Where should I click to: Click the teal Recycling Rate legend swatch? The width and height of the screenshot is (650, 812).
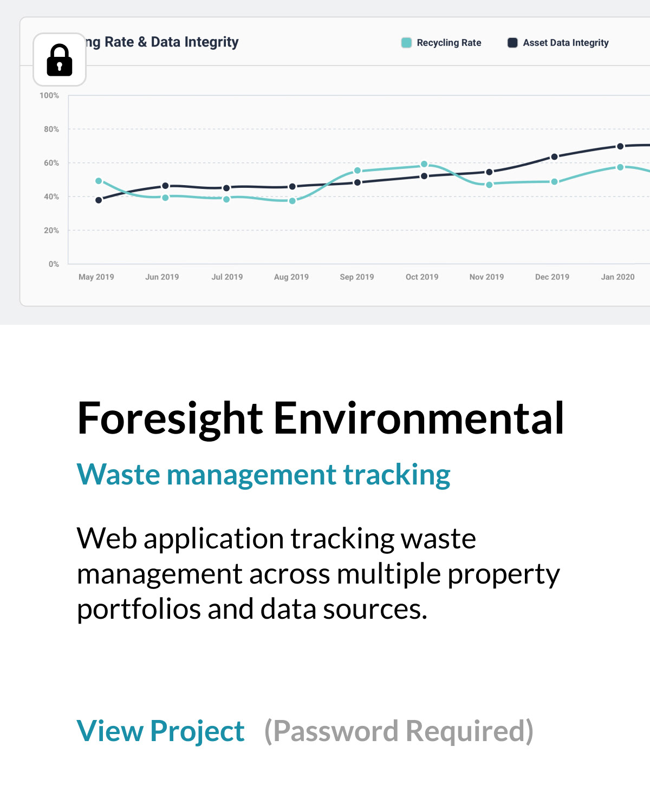point(406,43)
